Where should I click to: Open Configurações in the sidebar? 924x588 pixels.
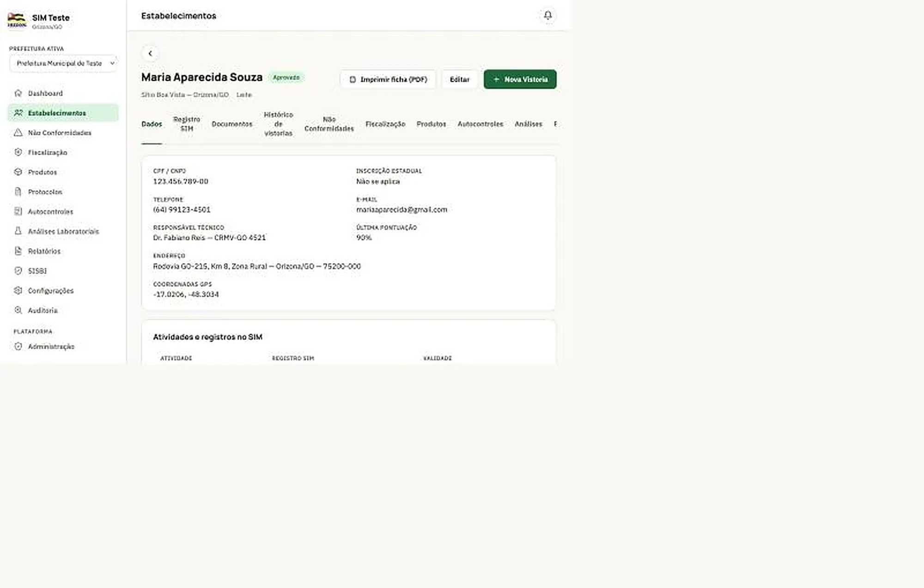(63, 290)
